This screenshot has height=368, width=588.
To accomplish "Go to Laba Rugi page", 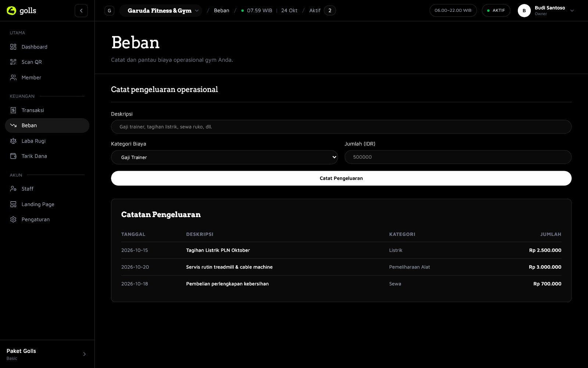I will click(47, 141).
